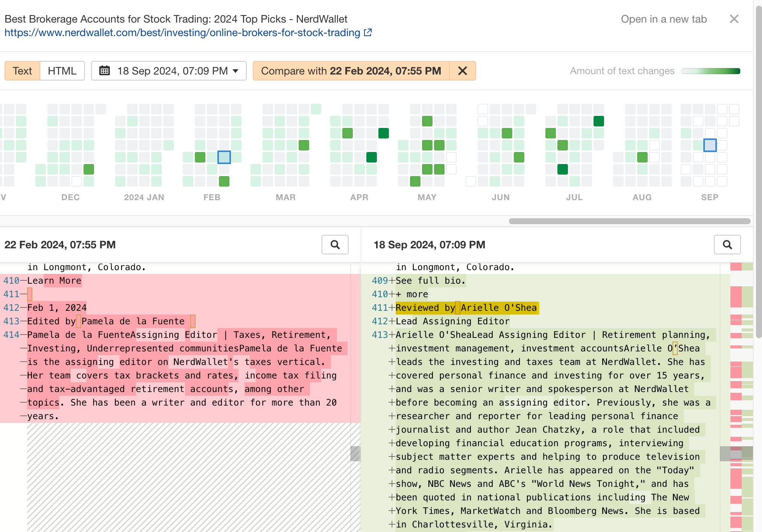Switch to the Text view
Screen dimensions: 762x532
coord(22,71)
